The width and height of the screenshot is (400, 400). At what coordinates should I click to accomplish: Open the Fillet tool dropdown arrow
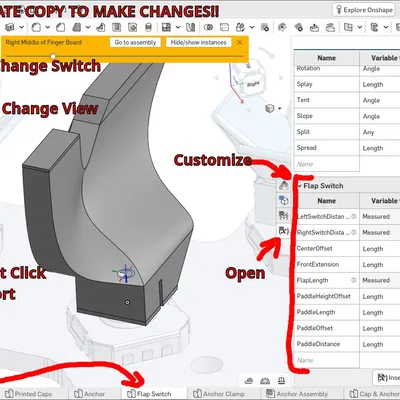click(x=47, y=27)
